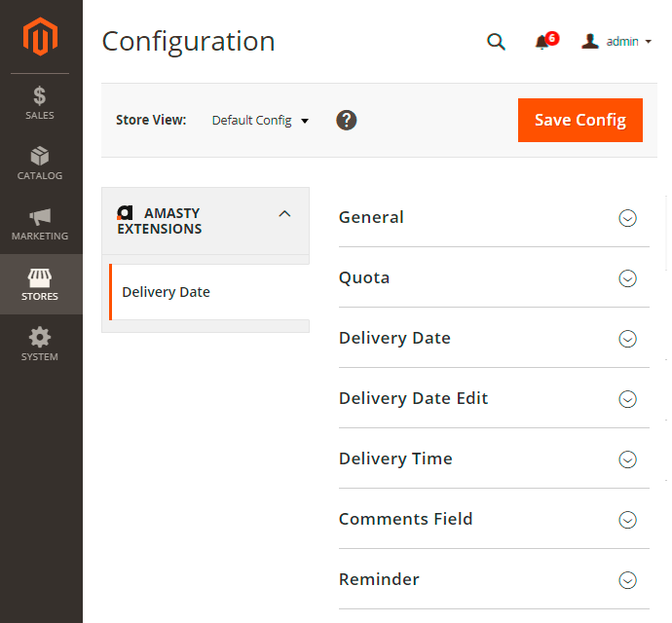The height and width of the screenshot is (623, 672).
Task: Expand the Reminder section
Action: (x=628, y=580)
